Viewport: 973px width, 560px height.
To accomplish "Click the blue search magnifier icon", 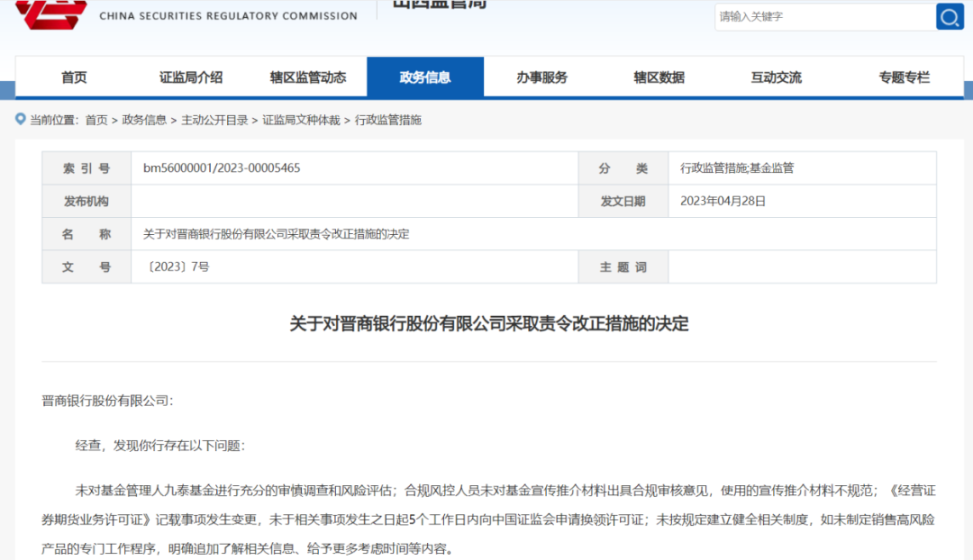I will (950, 17).
